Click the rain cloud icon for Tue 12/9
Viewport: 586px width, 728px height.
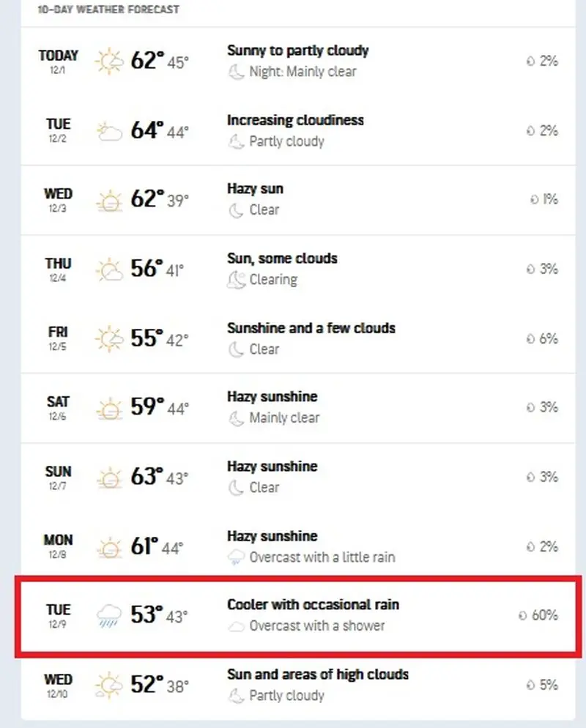click(109, 615)
